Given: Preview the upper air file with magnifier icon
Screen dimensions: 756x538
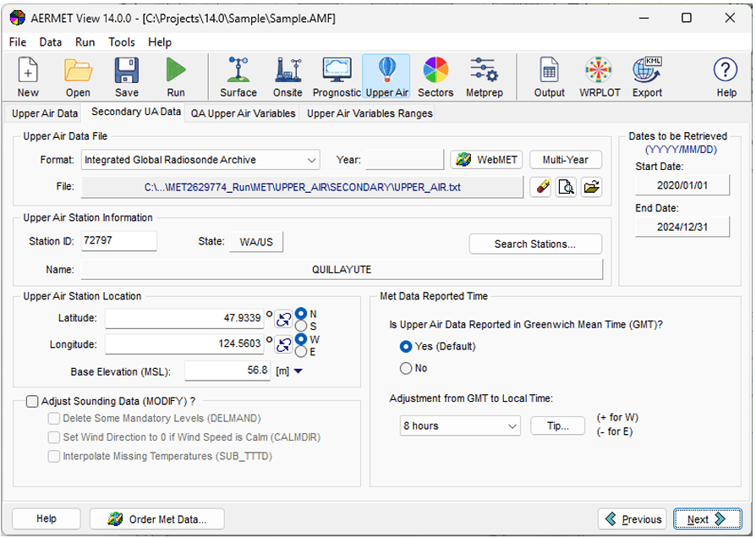Looking at the screenshot, I should coord(567,187).
